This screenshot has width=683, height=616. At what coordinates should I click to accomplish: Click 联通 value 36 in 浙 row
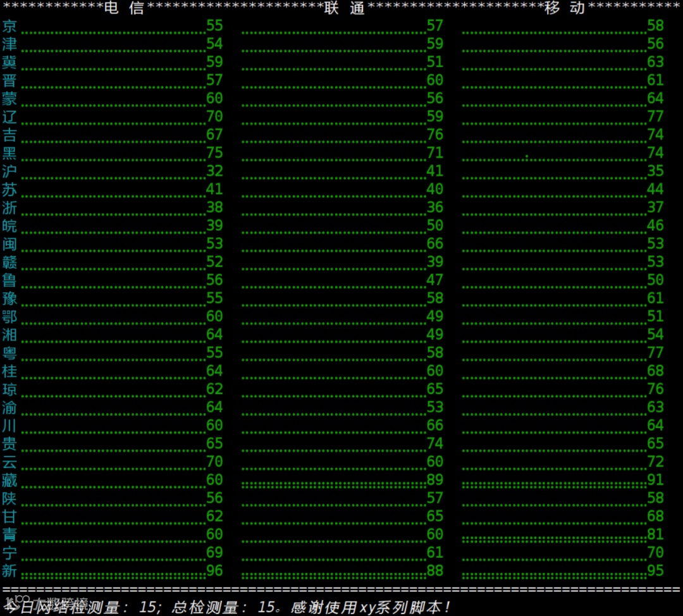[435, 207]
